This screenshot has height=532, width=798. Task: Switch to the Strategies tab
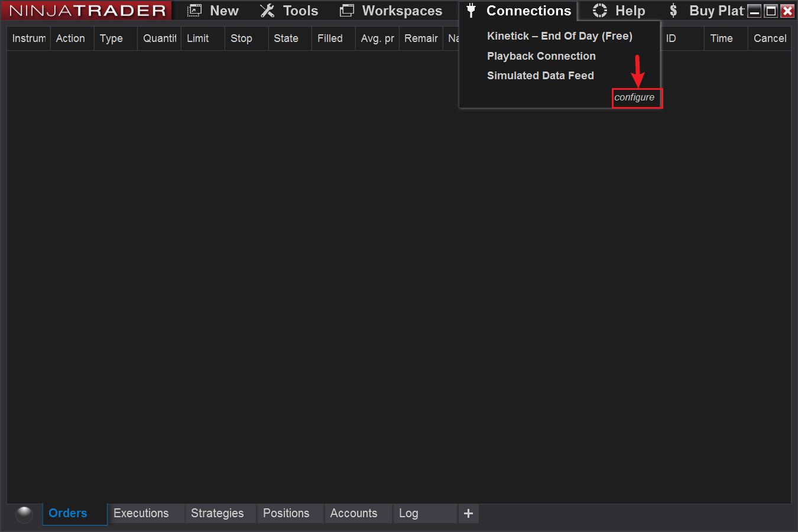pyautogui.click(x=220, y=513)
